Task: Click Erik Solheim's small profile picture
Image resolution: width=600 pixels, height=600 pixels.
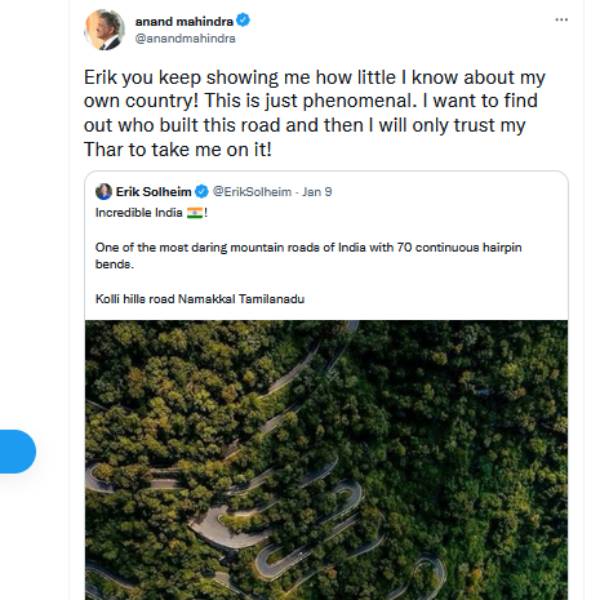Action: click(103, 191)
